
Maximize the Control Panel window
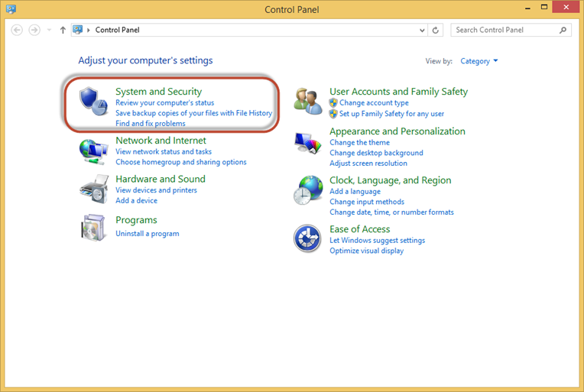(x=544, y=7)
